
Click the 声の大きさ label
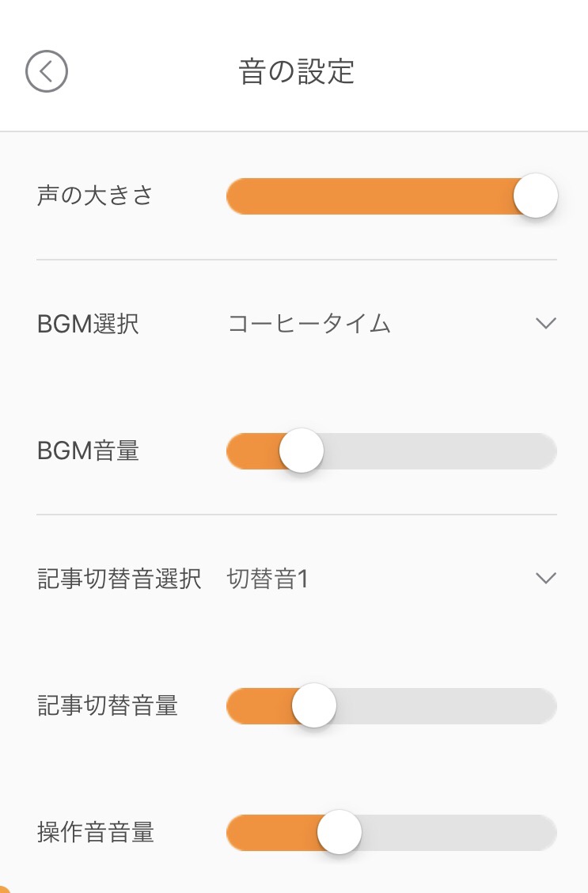[x=95, y=196]
